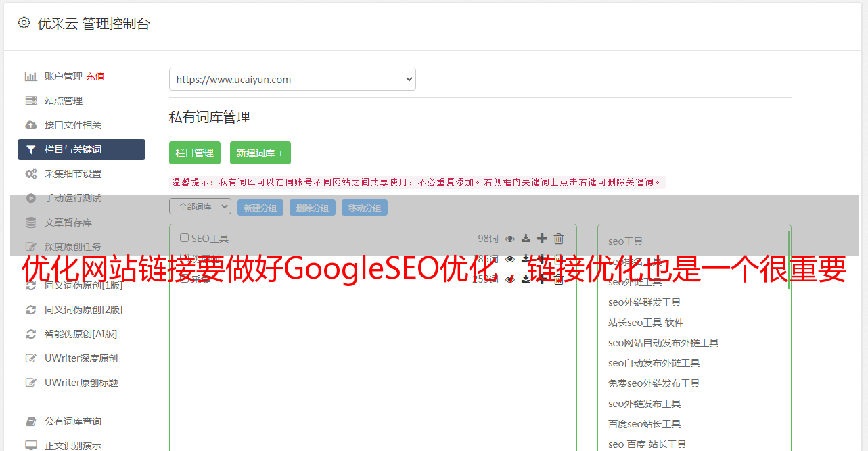Open UWriter深度原创 in the sidebar
The height and width of the screenshot is (451, 868).
tap(81, 358)
